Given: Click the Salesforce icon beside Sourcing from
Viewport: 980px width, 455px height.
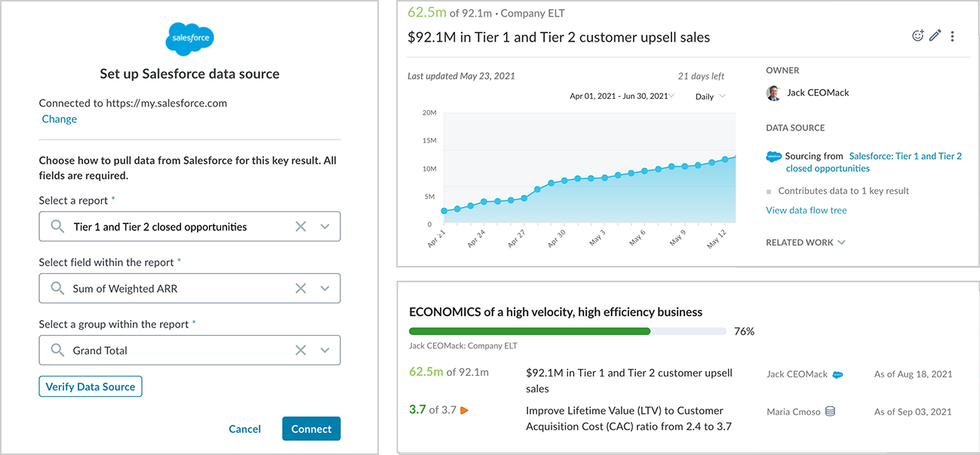Looking at the screenshot, I should click(x=773, y=156).
